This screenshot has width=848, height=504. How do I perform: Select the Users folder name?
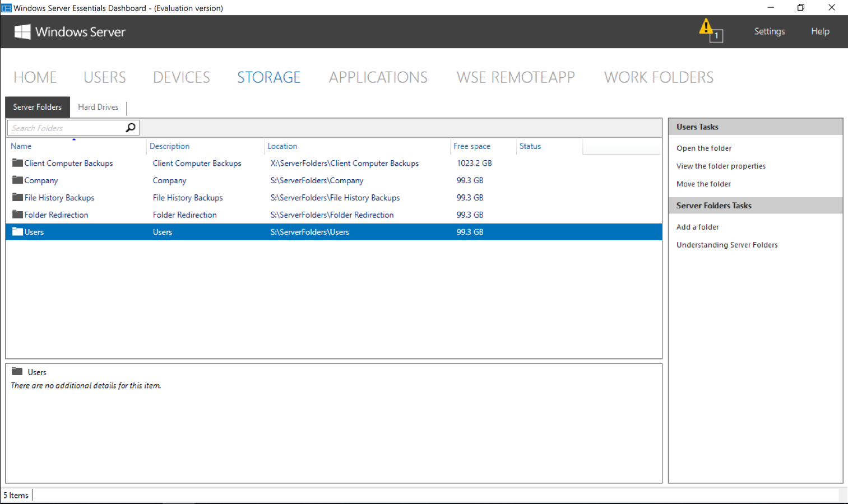point(34,232)
